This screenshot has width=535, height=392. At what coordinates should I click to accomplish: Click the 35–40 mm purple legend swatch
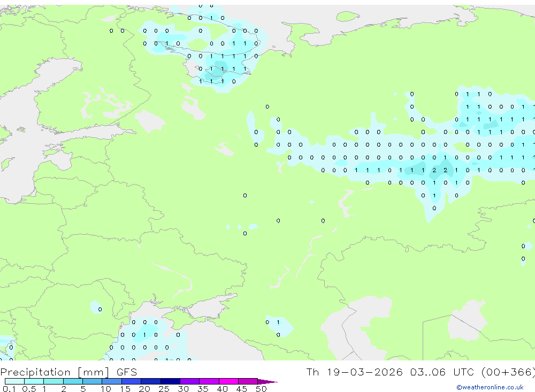(209, 381)
